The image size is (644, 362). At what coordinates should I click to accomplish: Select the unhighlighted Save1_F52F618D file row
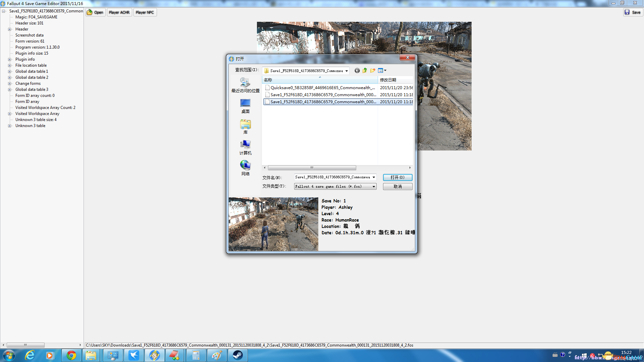338,95
